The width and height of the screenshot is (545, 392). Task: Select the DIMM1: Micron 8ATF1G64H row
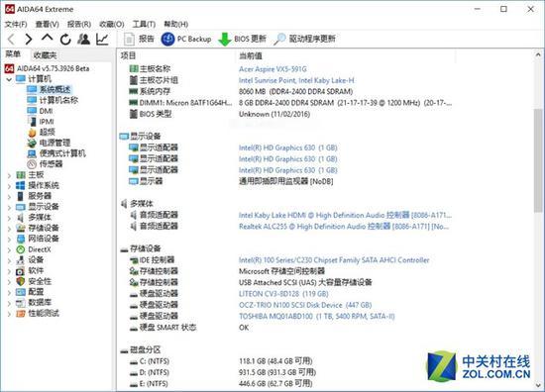pos(290,103)
